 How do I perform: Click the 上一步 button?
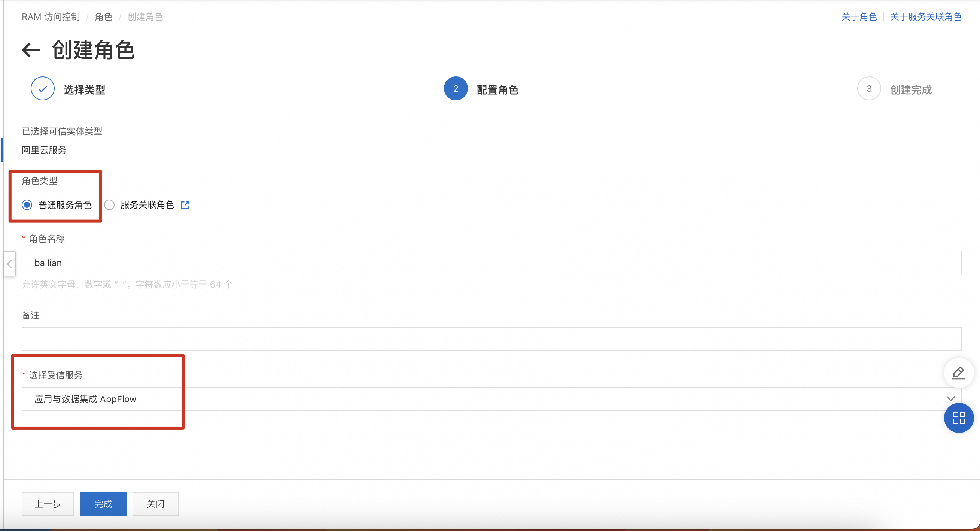pos(48,504)
